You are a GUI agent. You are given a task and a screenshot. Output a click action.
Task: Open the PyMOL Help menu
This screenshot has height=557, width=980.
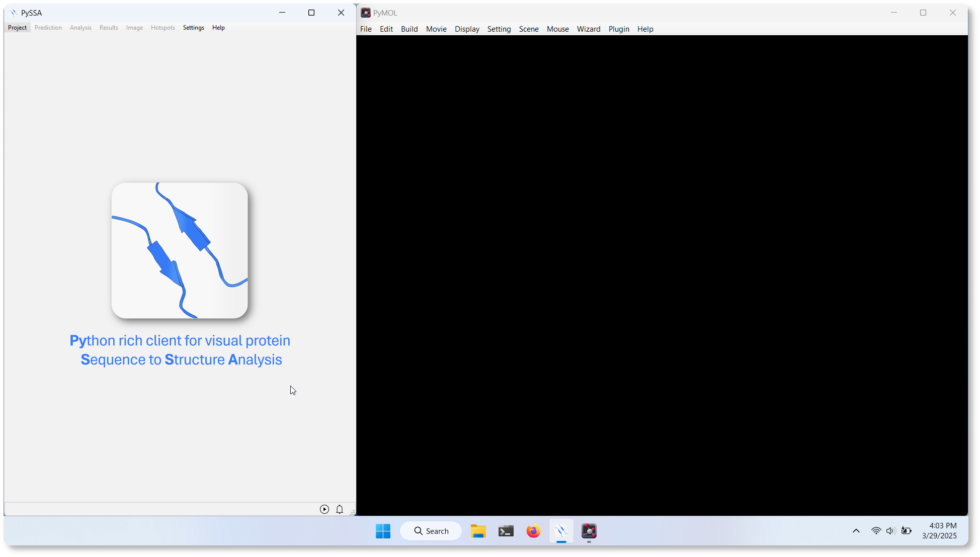[x=645, y=29]
